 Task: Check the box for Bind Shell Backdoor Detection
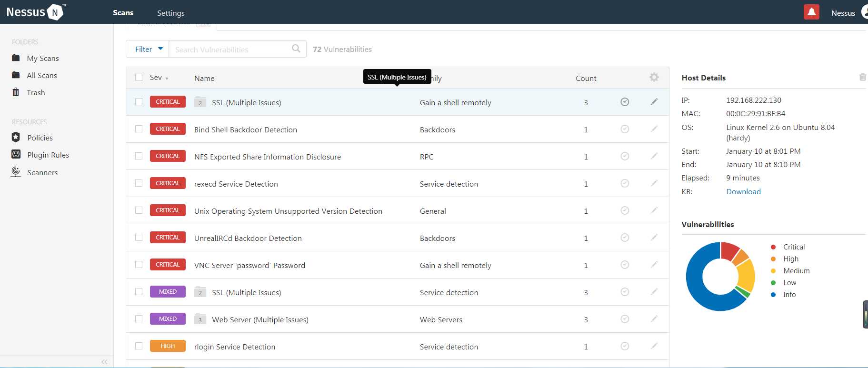(x=139, y=129)
